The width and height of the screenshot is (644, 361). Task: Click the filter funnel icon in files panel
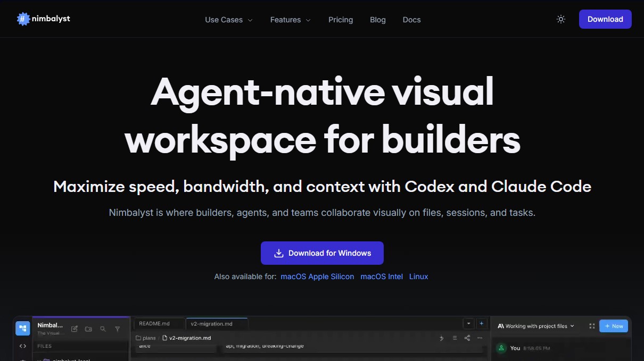[x=117, y=329]
